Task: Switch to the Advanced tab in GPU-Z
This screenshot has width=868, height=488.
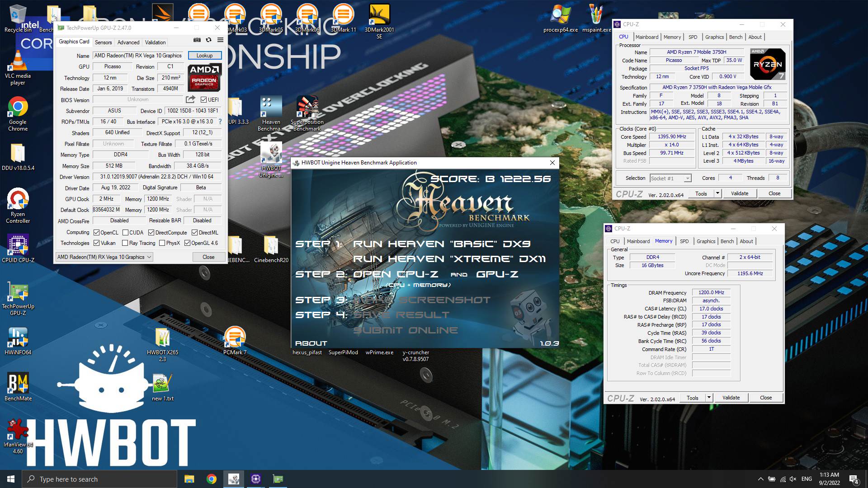Action: coord(128,42)
